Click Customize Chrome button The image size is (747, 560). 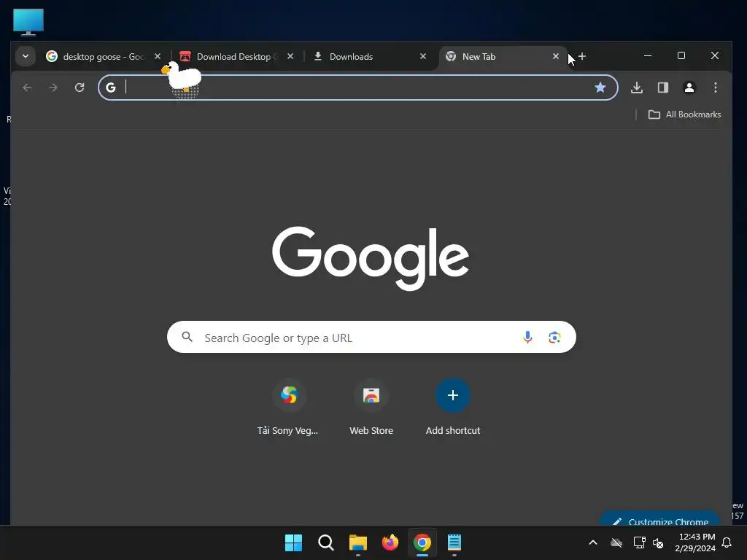click(x=660, y=519)
